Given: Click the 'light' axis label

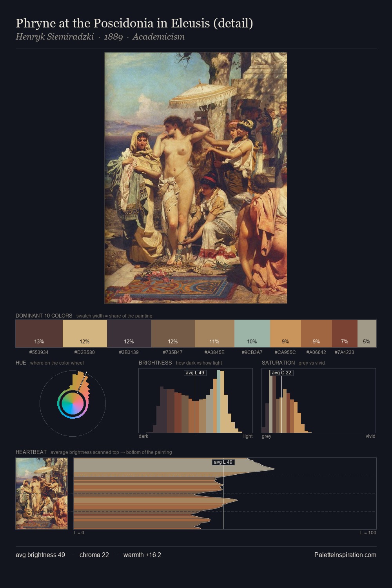Looking at the screenshot, I should [248, 436].
